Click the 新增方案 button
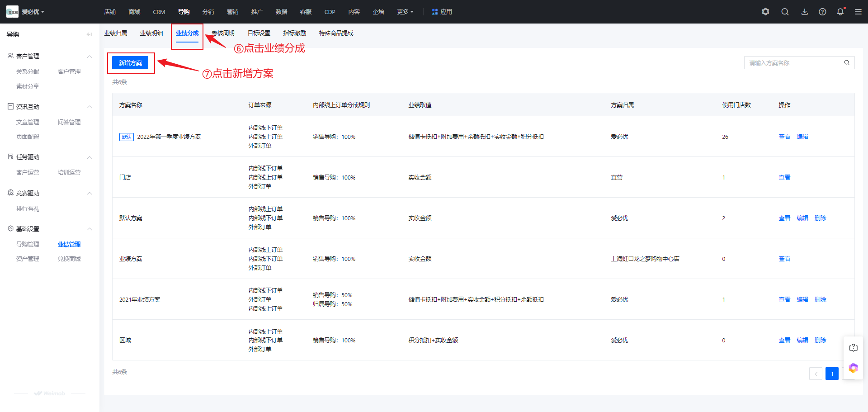This screenshot has height=412, width=868. (x=130, y=63)
